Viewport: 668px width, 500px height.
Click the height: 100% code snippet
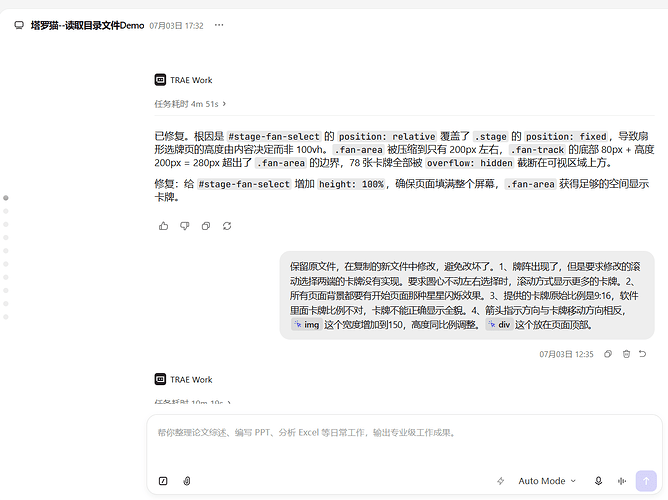click(351, 184)
